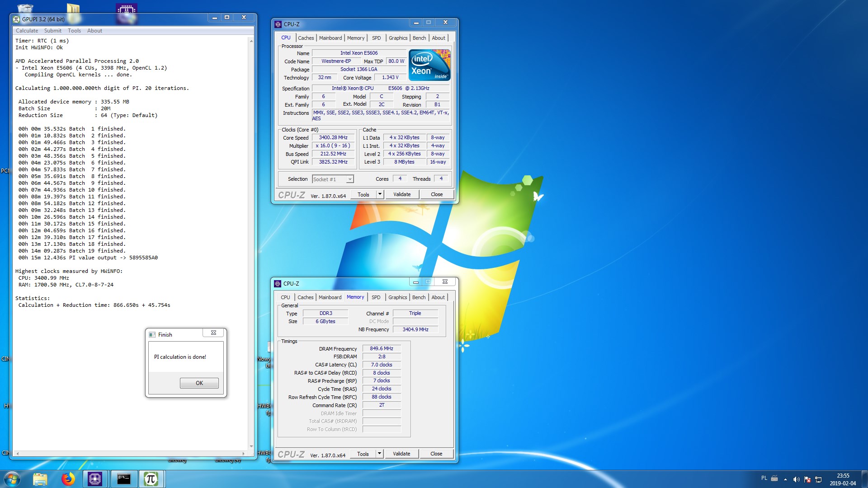The height and width of the screenshot is (488, 868).
Task: Click Close button in upper CPU-Z
Action: coord(437,195)
